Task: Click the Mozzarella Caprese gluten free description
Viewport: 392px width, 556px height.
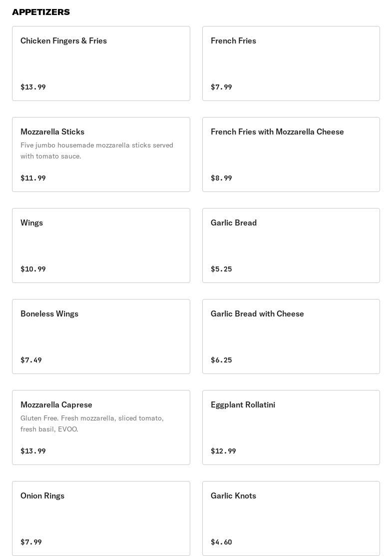Action: point(92,423)
